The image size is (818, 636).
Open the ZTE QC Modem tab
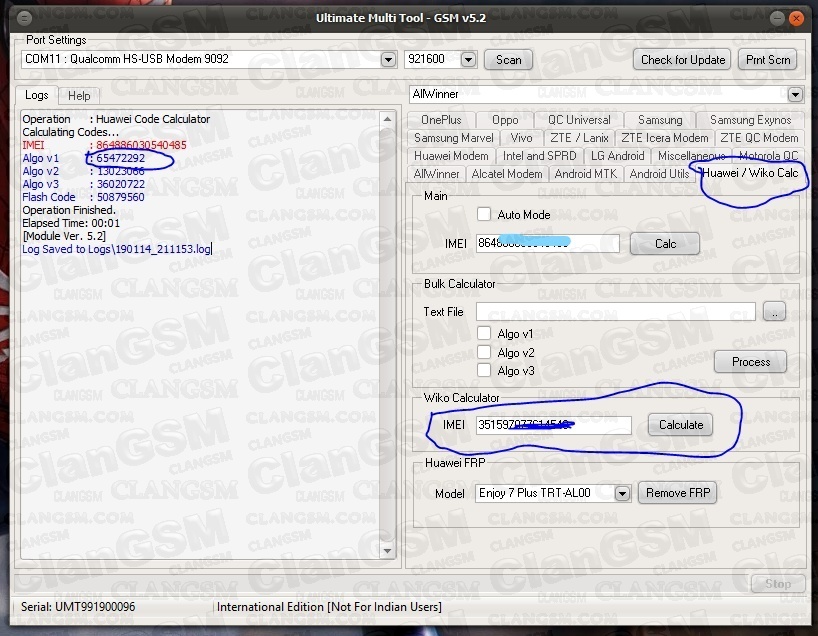click(759, 138)
